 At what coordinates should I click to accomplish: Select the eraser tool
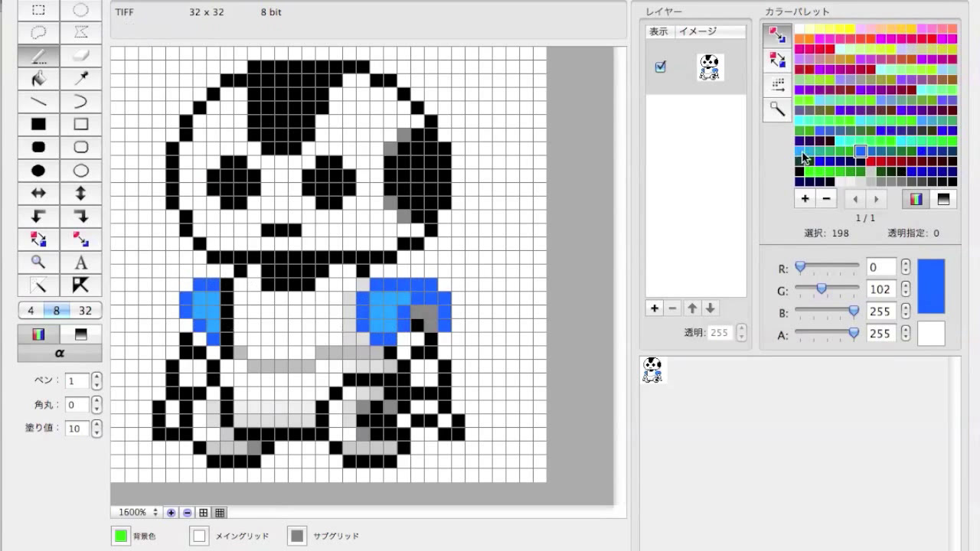(80, 55)
